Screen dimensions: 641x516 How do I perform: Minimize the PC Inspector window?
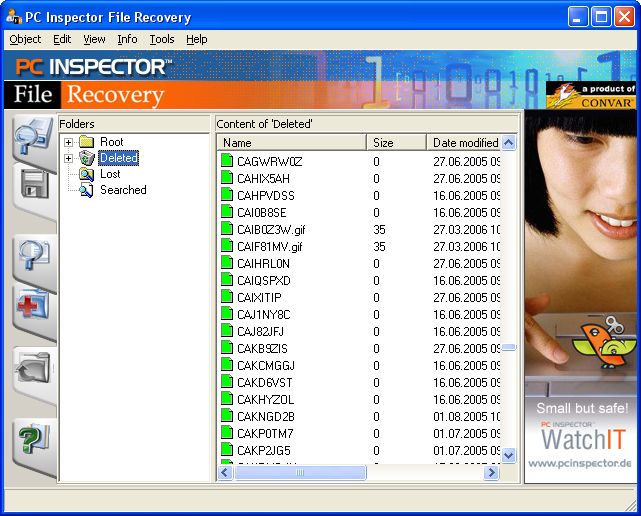pyautogui.click(x=578, y=17)
